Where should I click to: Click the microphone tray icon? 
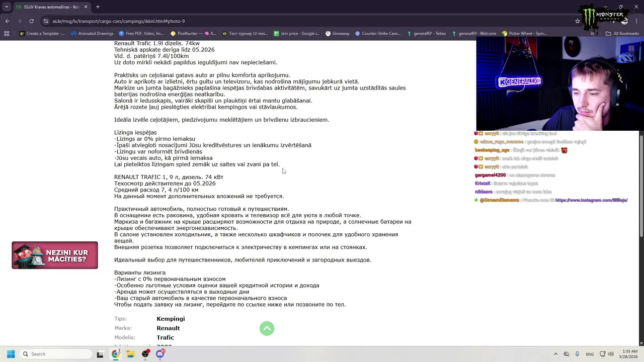click(x=577, y=354)
